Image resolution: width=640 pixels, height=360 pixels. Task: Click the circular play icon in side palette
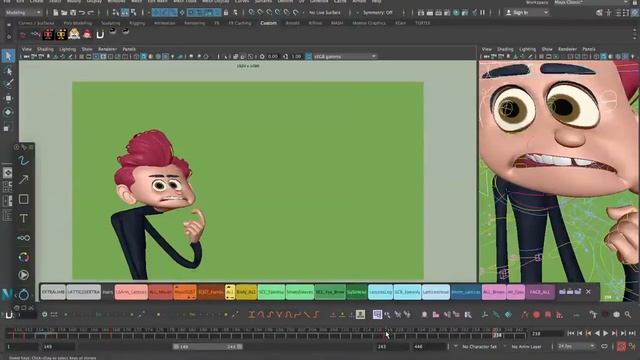point(23,275)
